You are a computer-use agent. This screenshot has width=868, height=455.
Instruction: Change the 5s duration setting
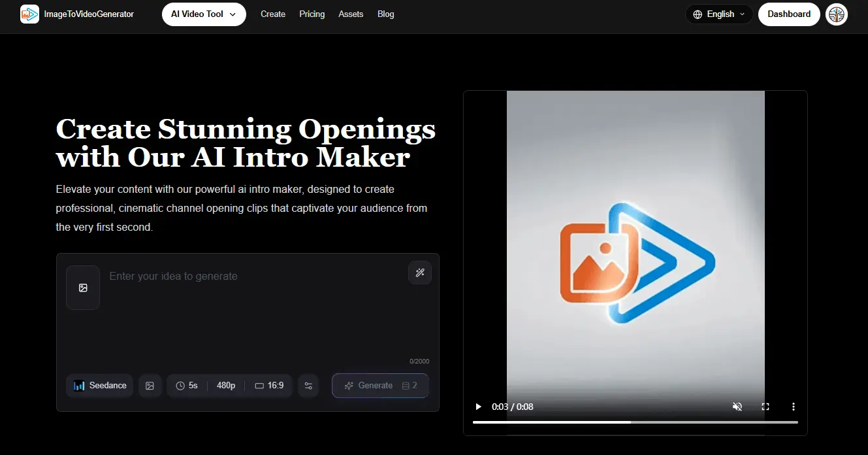[x=187, y=386]
